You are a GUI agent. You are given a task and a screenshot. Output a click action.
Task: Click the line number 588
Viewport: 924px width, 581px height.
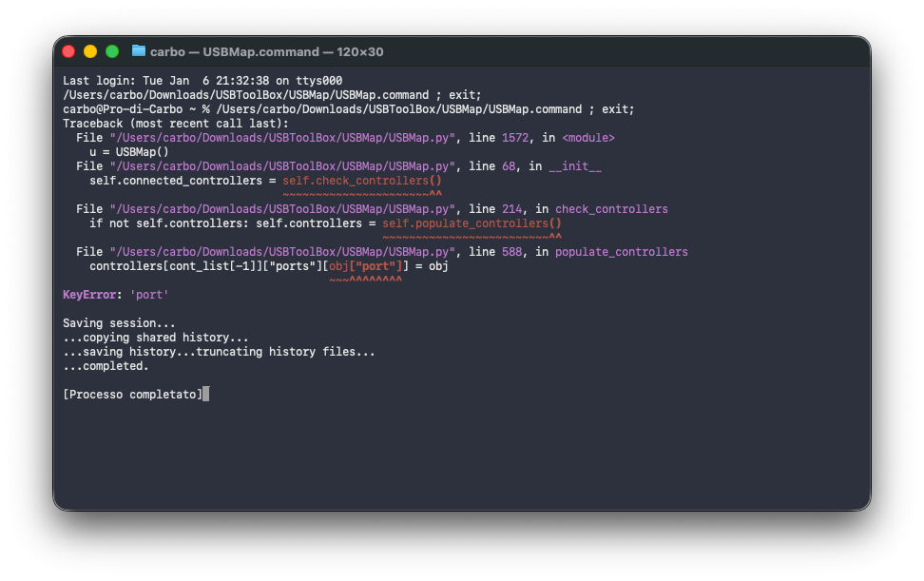coord(512,252)
